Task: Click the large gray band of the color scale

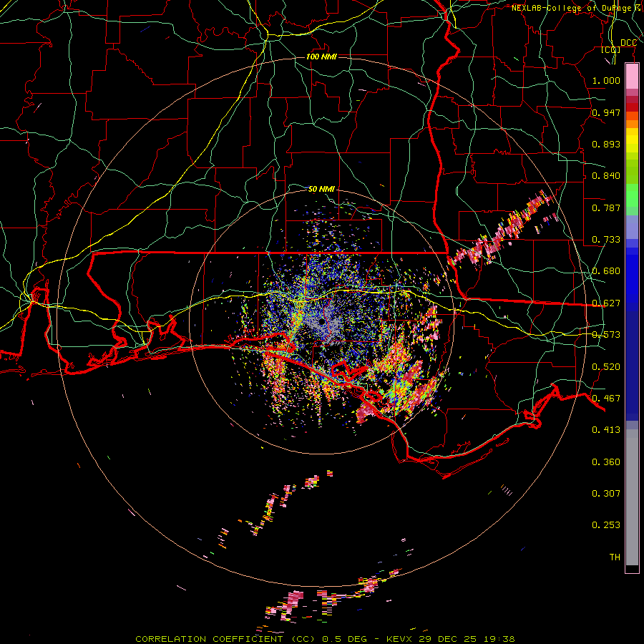Action: (x=632, y=497)
